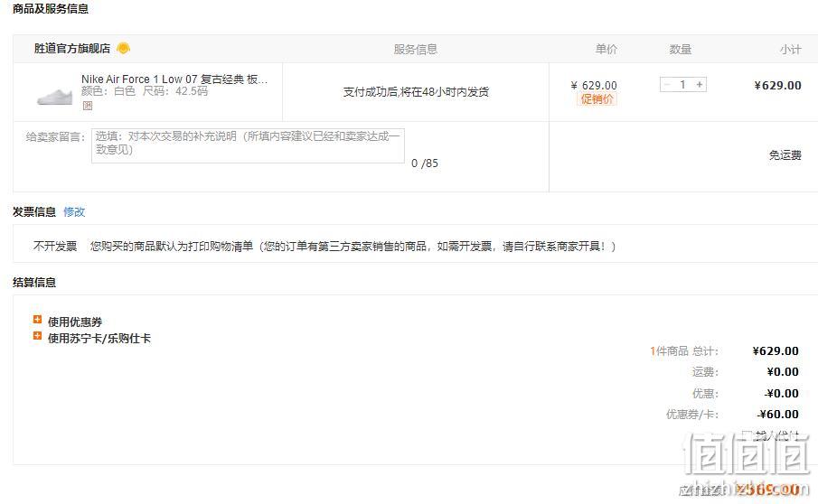Click the 0 /85 character counter

425,163
